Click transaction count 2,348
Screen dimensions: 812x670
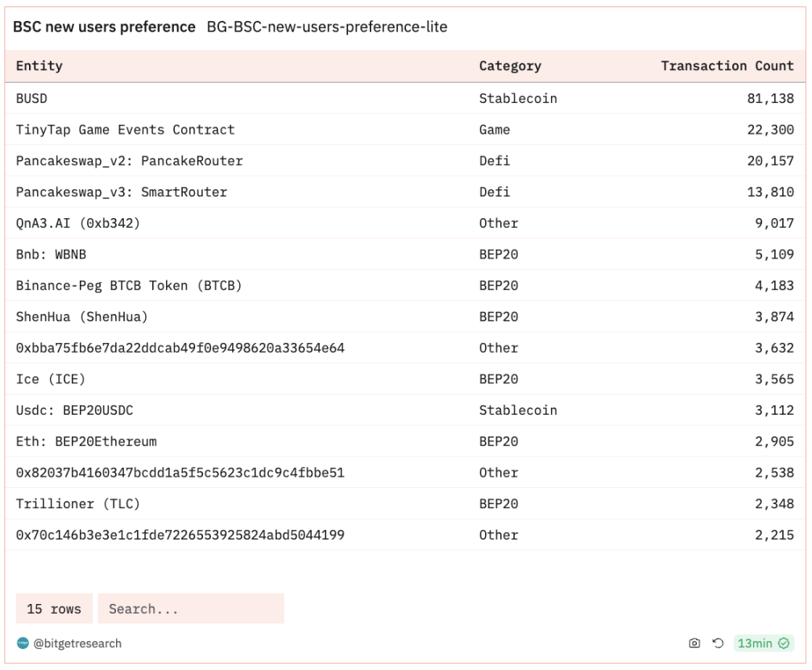pyautogui.click(x=774, y=504)
